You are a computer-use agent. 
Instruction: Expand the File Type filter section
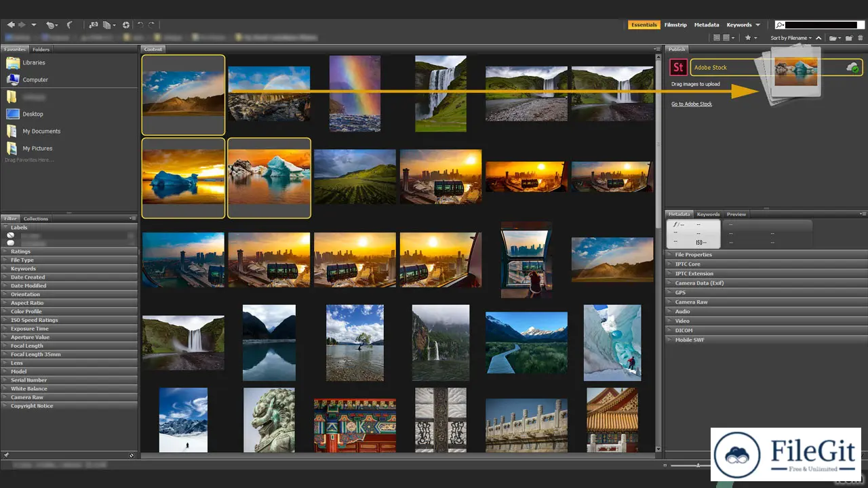tap(5, 260)
